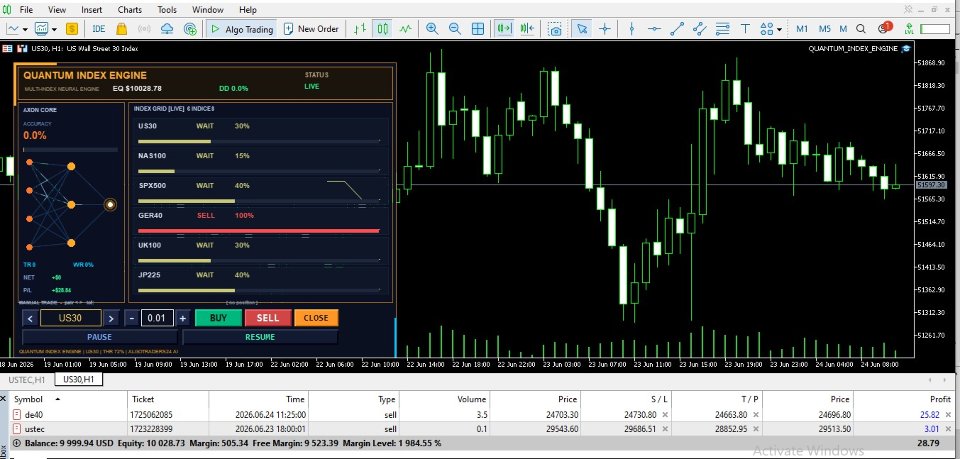
Task: Switch chart to bar chart view
Action: (x=360, y=28)
